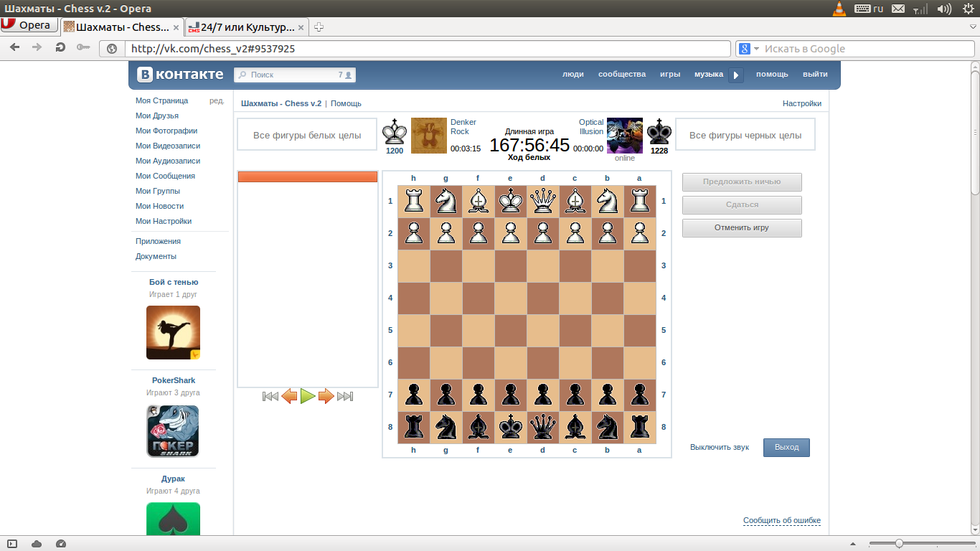Reload the page with browser refresh icon
Image resolution: width=980 pixels, height=551 pixels.
(x=60, y=48)
